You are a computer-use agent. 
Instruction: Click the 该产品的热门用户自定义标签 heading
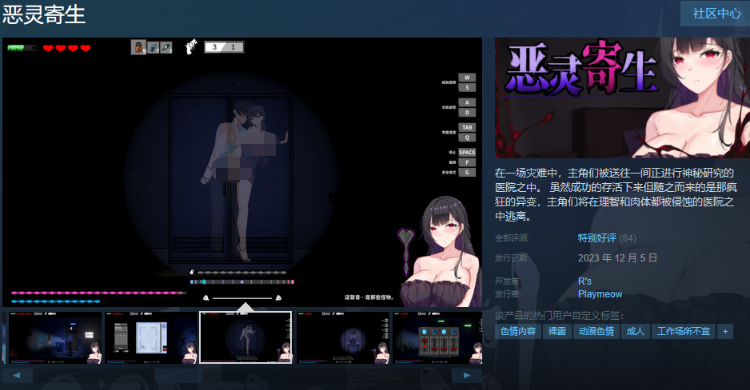point(559,316)
